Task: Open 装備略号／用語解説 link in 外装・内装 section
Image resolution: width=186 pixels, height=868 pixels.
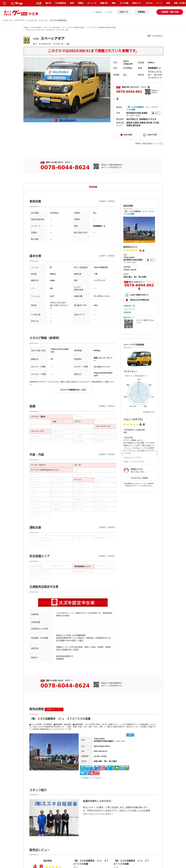Action: pyautogui.click(x=107, y=455)
